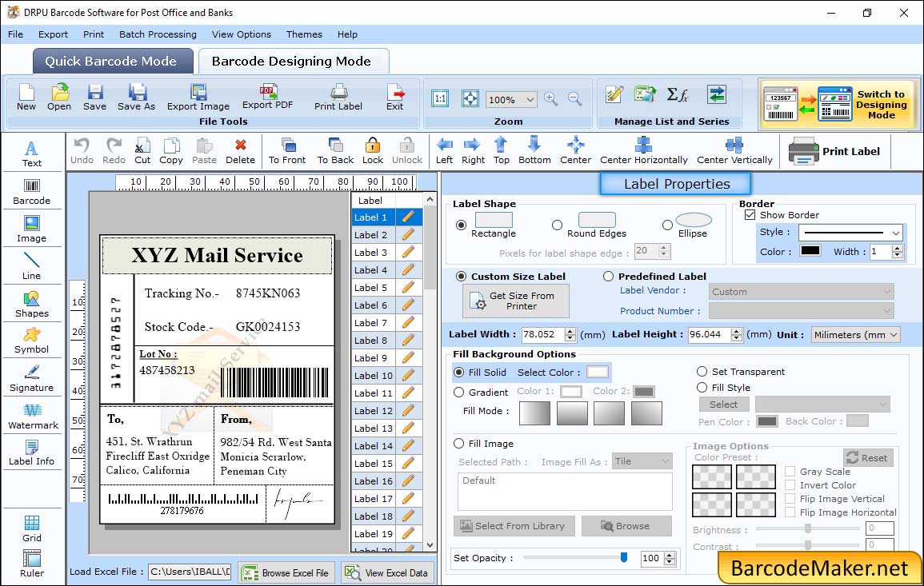Select Fill Image option
This screenshot has height=586, width=924.
click(x=459, y=444)
